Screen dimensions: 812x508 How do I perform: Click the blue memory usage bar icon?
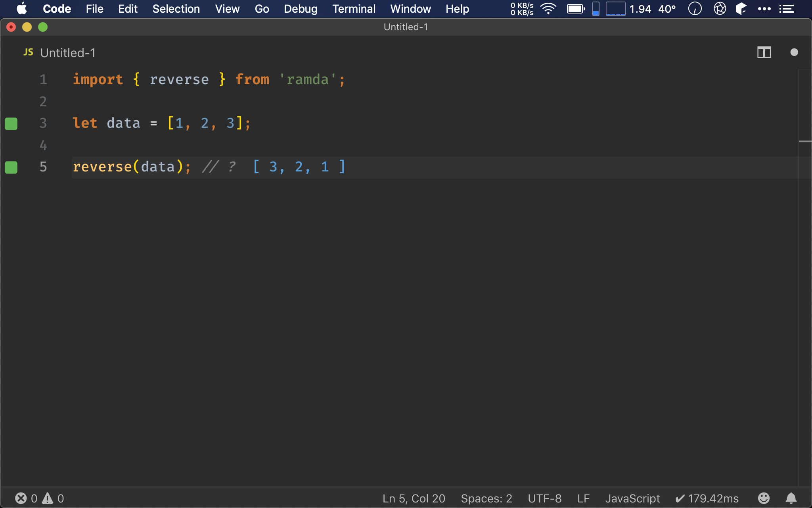point(596,9)
